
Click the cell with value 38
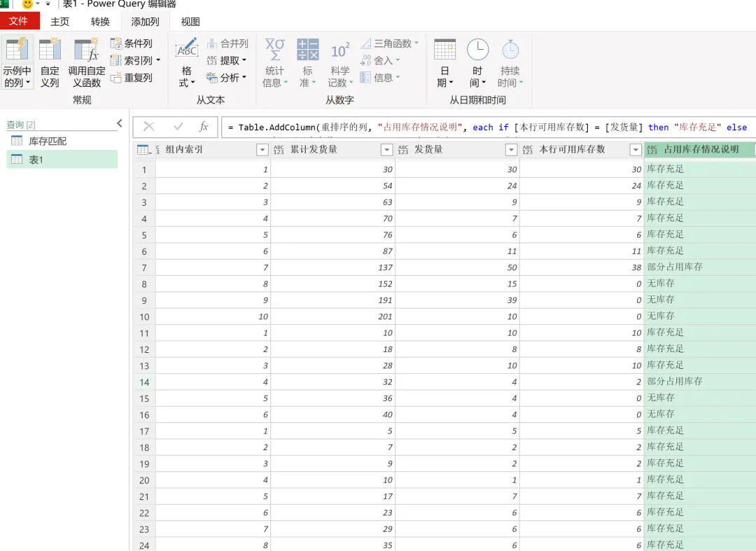click(x=582, y=267)
